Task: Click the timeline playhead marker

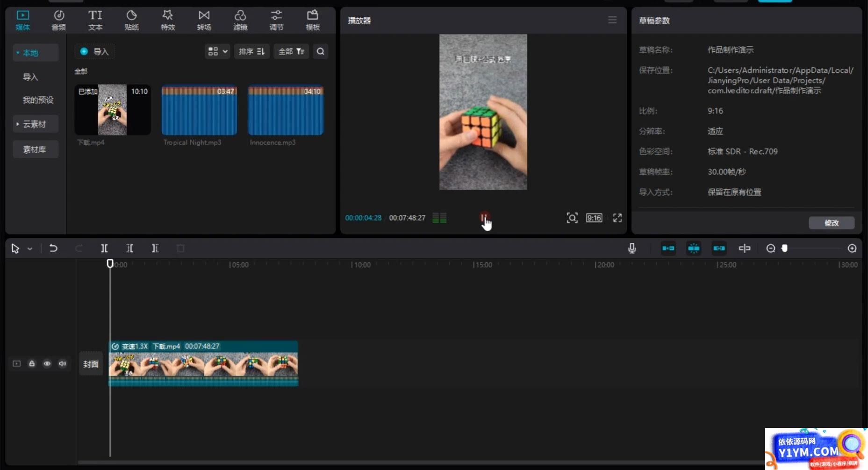Action: [110, 263]
